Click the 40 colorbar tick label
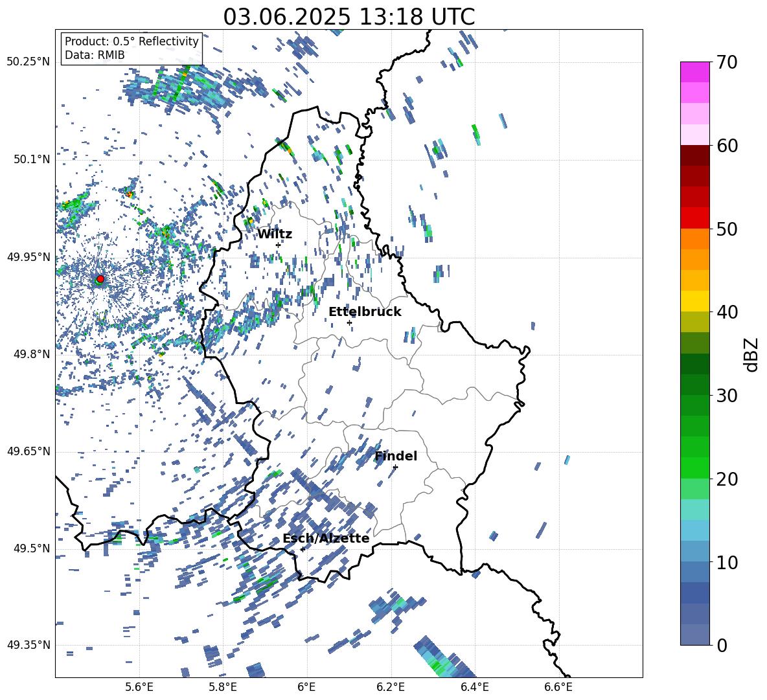Viewport: 767px width, 700px height. [727, 312]
